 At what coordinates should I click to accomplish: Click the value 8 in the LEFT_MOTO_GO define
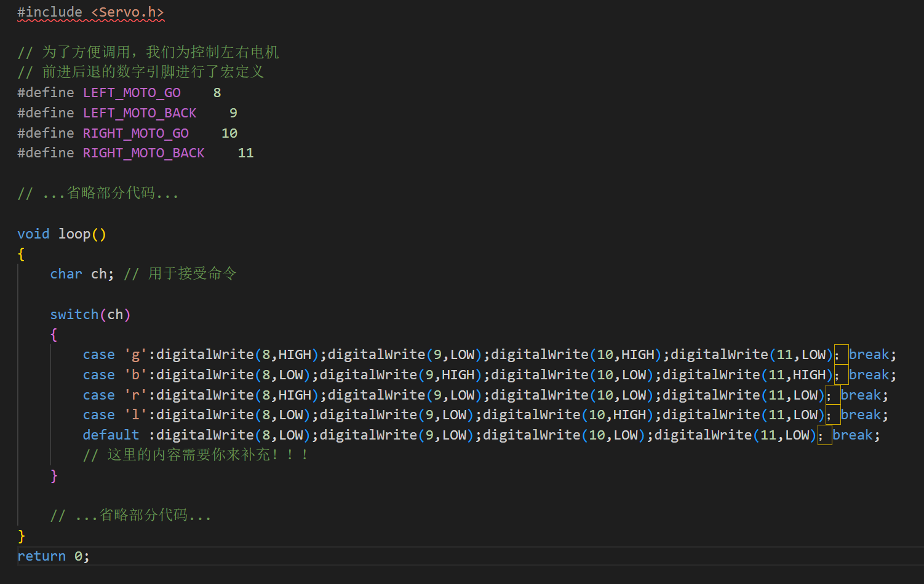pyautogui.click(x=217, y=93)
